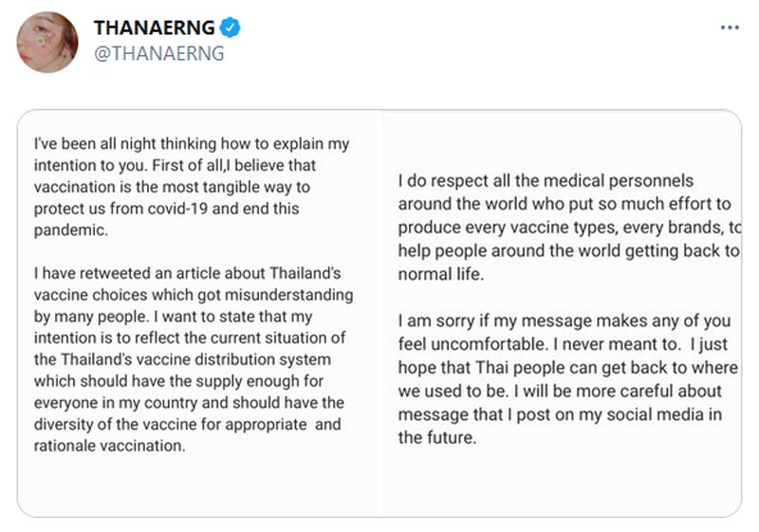
Task: Click the paragraph starting "I've been all night"
Action: pos(191,187)
